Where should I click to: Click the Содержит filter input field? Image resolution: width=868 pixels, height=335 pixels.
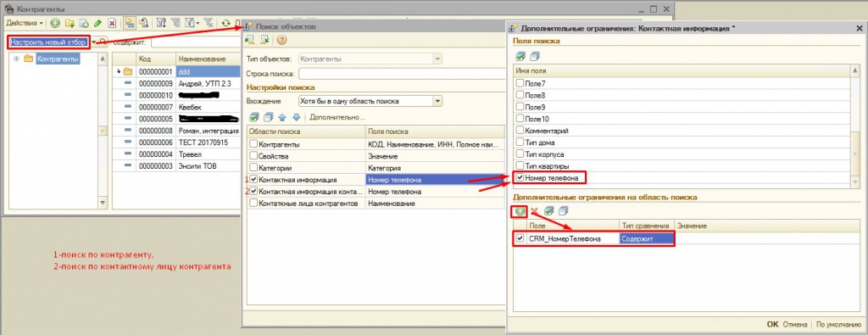coord(195,42)
